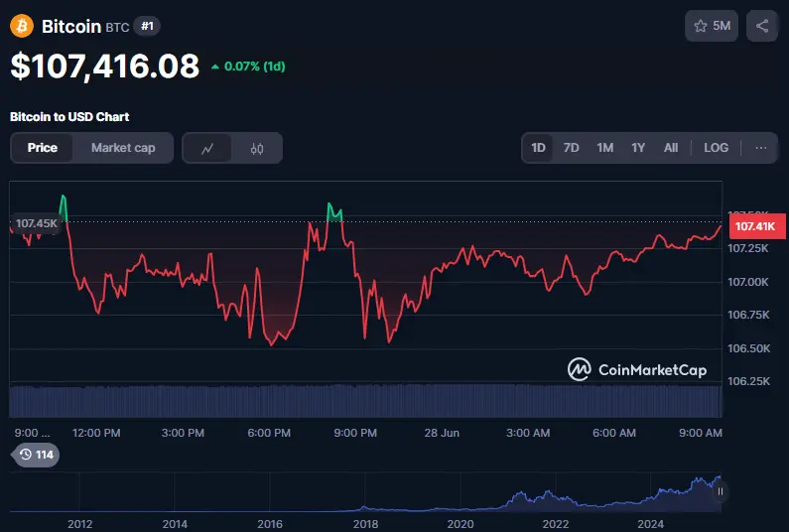Add Bitcoin to watchlist via star 5M
Image resolution: width=789 pixels, height=532 pixels.
coord(712,26)
